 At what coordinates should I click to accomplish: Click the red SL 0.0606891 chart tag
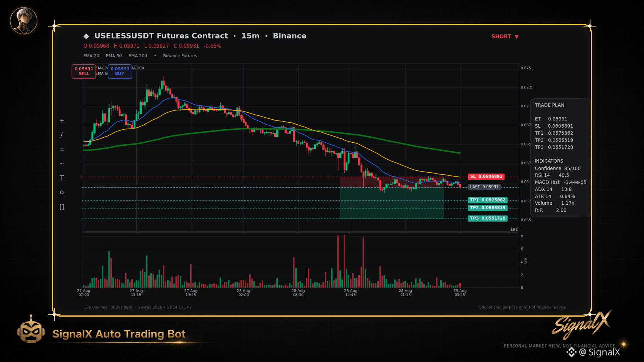pyautogui.click(x=486, y=177)
